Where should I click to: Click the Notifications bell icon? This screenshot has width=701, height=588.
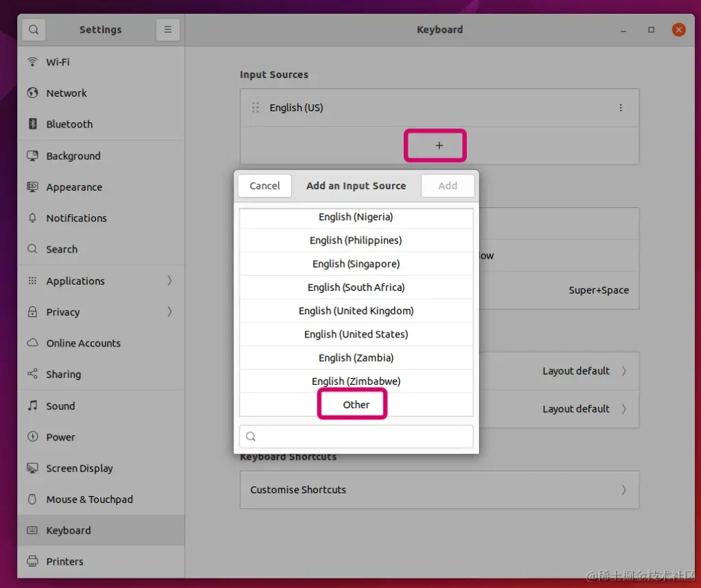[32, 217]
